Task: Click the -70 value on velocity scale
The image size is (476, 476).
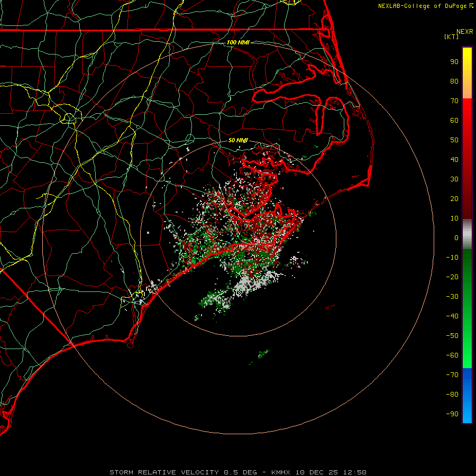Action: point(452,375)
